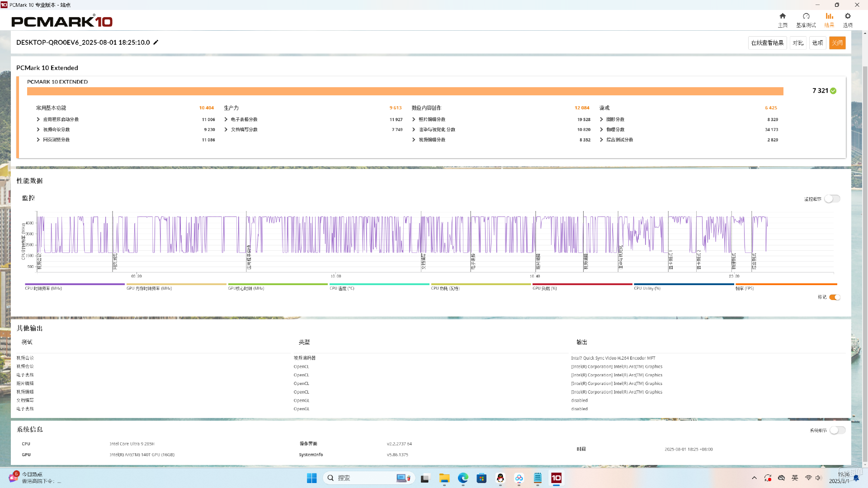868x488 pixels.
Task: Select 帧率 (FPS) legend swatch
Action: point(786,285)
